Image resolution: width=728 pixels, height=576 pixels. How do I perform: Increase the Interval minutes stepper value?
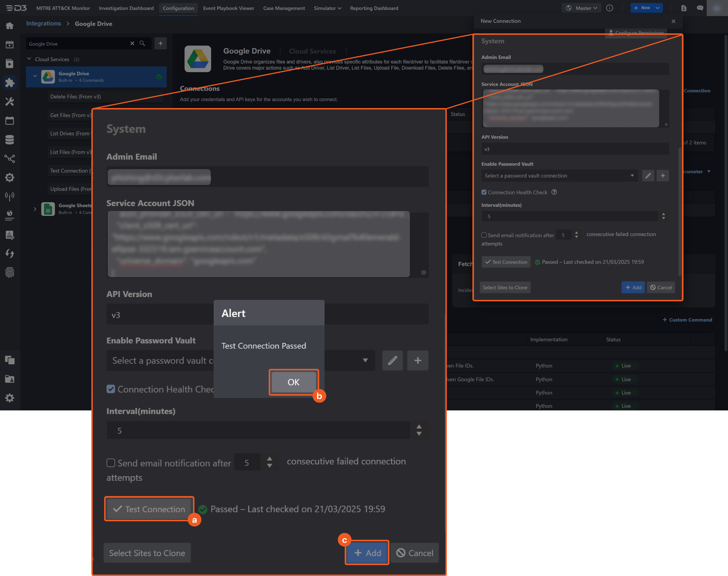(419, 427)
